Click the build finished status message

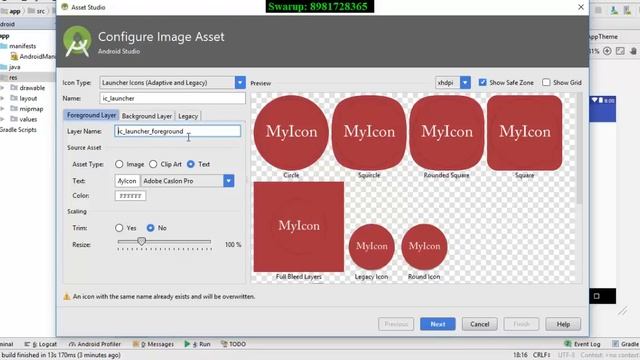point(61,355)
